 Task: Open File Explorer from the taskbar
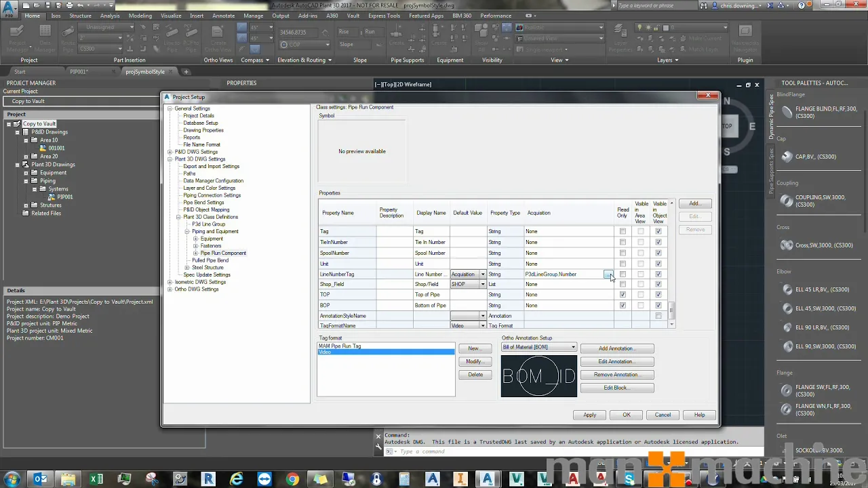[x=68, y=479]
